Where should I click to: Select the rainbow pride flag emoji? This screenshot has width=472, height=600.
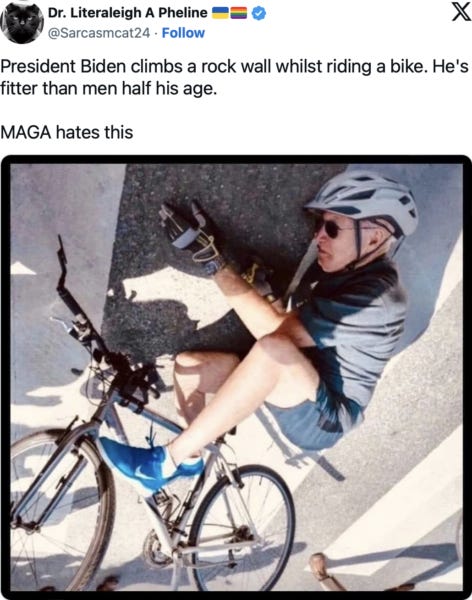click(x=239, y=13)
